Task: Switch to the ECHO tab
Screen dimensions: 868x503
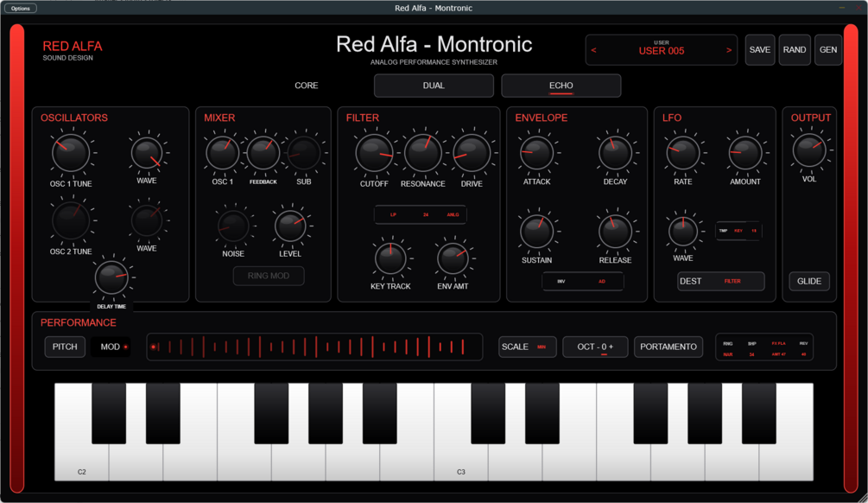Action: (x=561, y=86)
